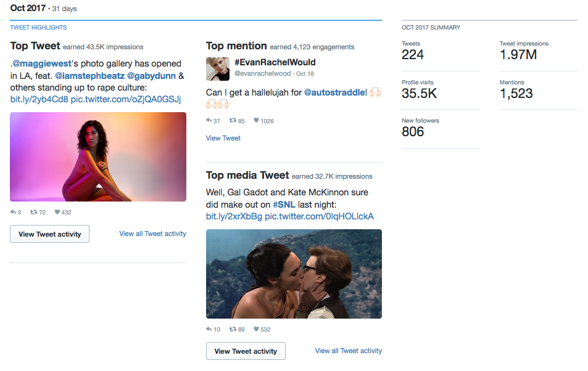Click heart icon showing 1026 likes

click(x=257, y=121)
